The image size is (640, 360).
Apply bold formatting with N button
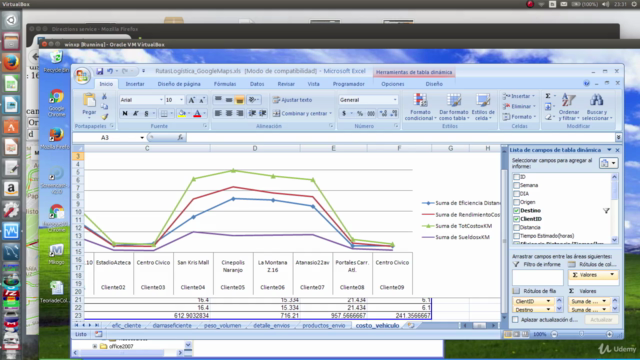click(125, 113)
